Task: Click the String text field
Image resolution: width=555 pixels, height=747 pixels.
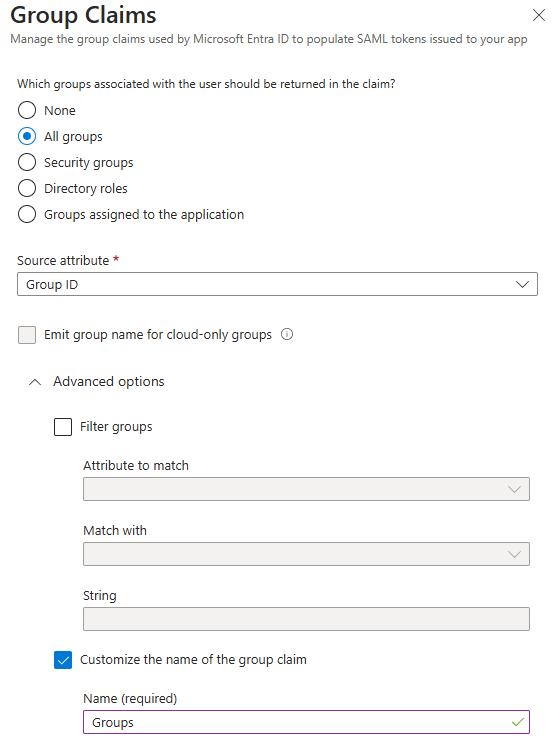Action: (306, 619)
